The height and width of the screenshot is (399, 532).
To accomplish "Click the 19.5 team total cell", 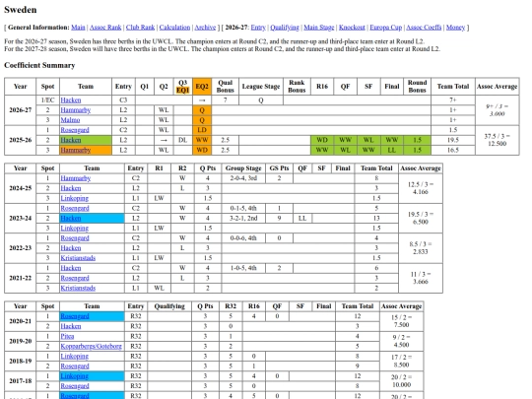I will [x=453, y=140].
